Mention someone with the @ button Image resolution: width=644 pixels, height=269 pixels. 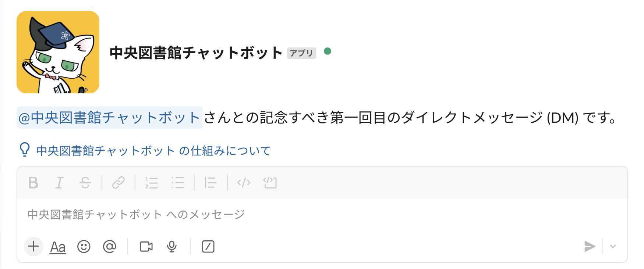pyautogui.click(x=110, y=247)
